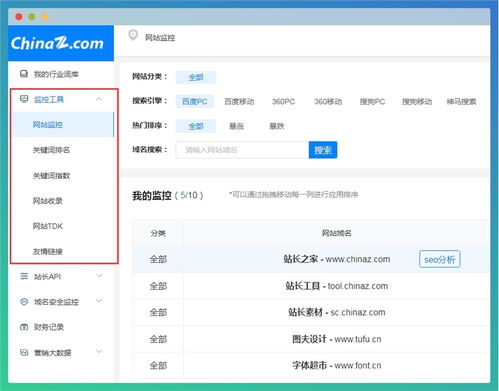Click the red window close dot
The width and height of the screenshot is (499, 391).
click(x=19, y=17)
